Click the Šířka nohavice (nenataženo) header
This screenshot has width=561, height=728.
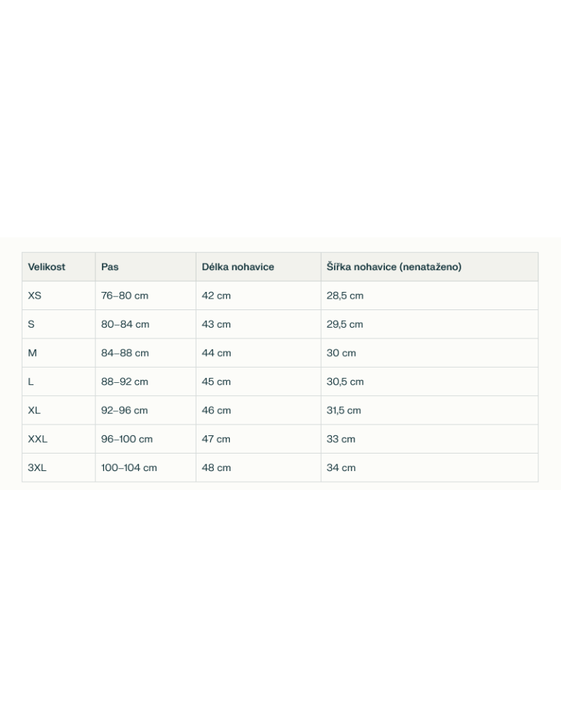click(x=394, y=267)
